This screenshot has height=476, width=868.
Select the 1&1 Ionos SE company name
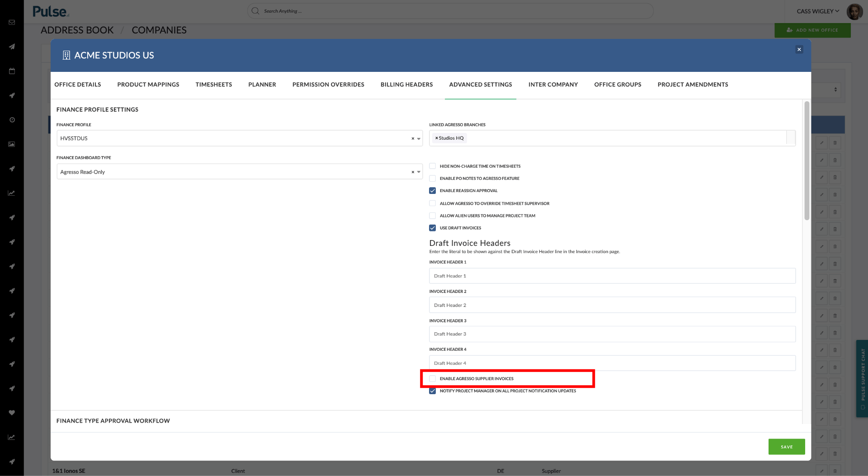69,471
